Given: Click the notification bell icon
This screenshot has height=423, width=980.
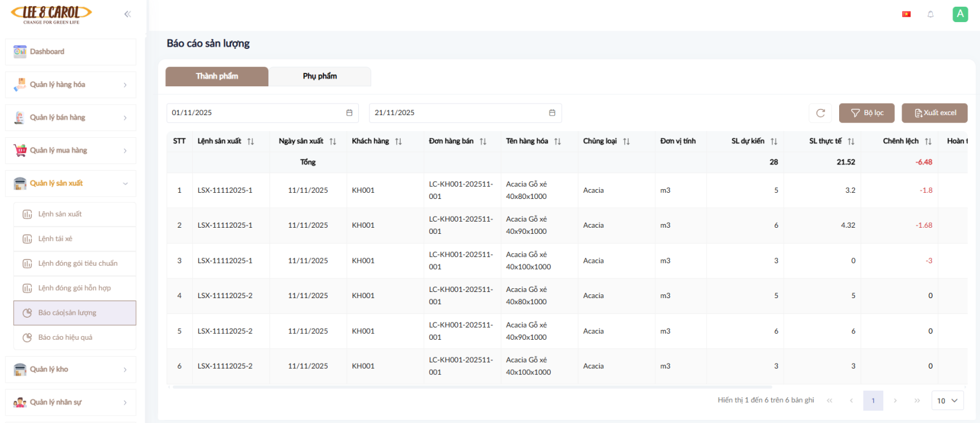Looking at the screenshot, I should coord(930,14).
